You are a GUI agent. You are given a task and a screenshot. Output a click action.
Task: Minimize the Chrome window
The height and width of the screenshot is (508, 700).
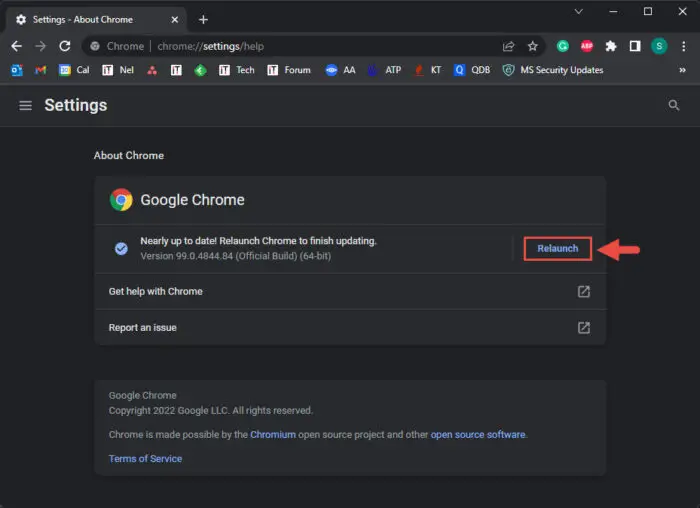click(x=613, y=12)
